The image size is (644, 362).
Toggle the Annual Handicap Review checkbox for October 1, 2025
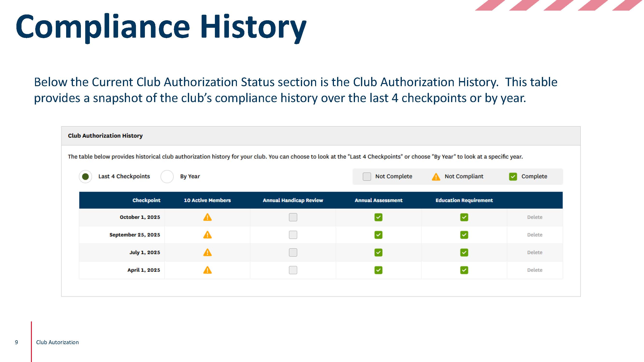tap(293, 217)
